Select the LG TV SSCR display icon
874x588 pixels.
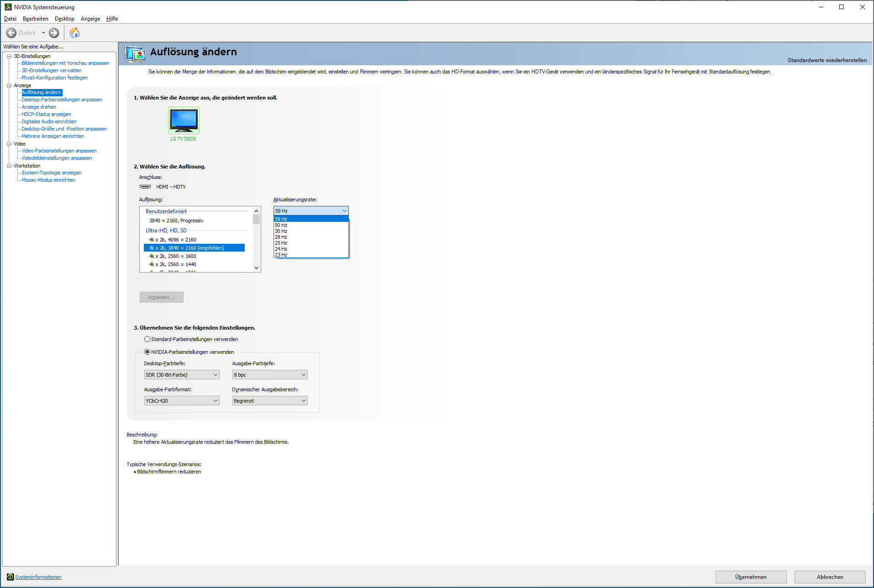tap(184, 121)
